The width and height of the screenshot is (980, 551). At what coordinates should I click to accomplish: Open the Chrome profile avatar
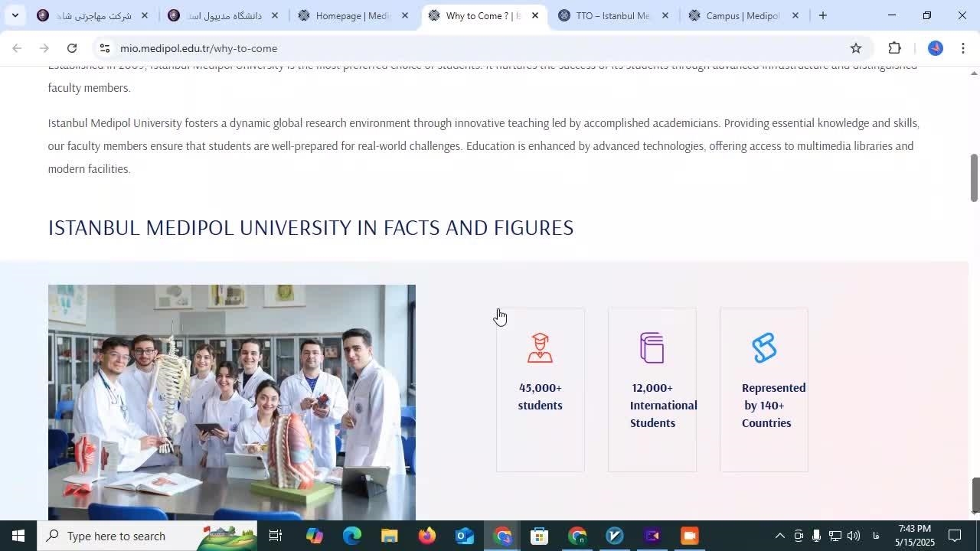[x=935, y=48]
